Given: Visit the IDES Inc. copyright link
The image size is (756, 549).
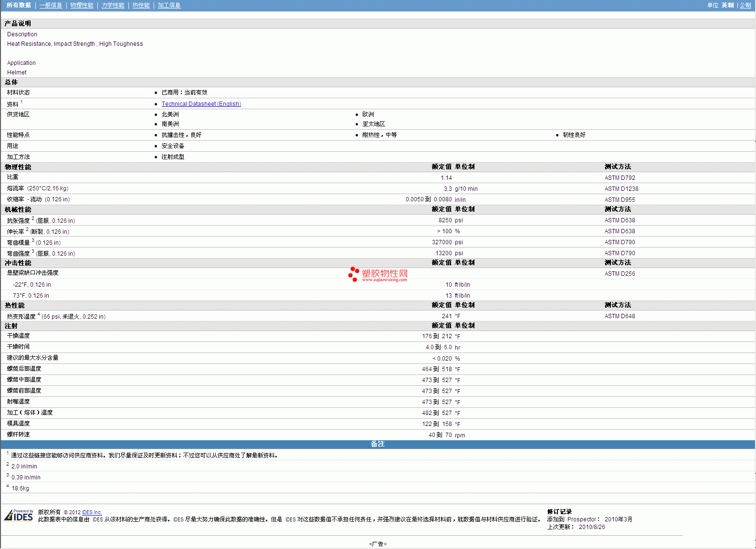Looking at the screenshot, I should click(x=92, y=513).
